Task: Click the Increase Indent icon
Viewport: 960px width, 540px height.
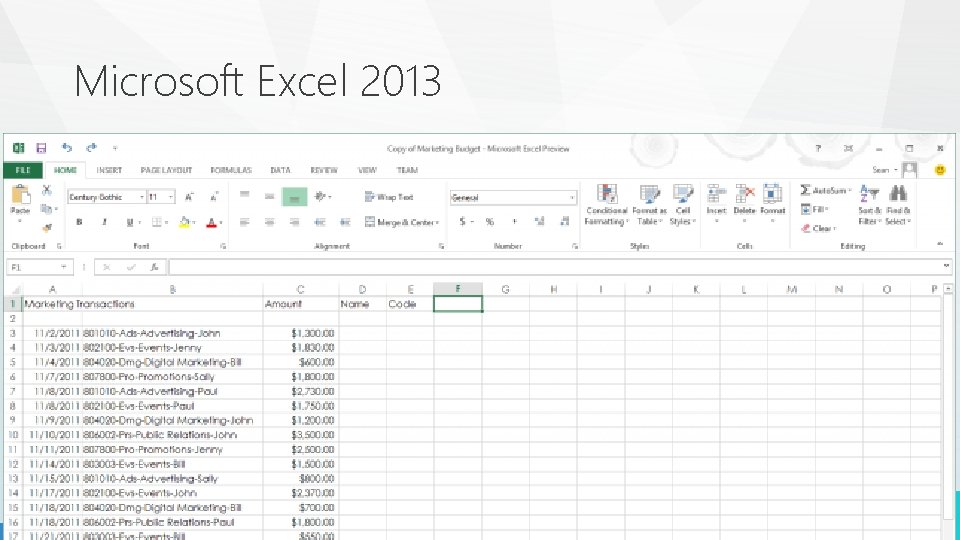Action: click(345, 222)
